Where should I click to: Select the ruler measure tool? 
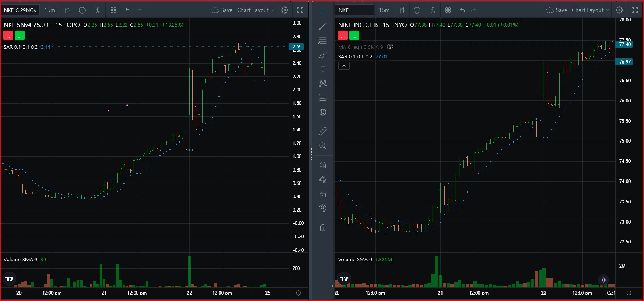(323, 131)
